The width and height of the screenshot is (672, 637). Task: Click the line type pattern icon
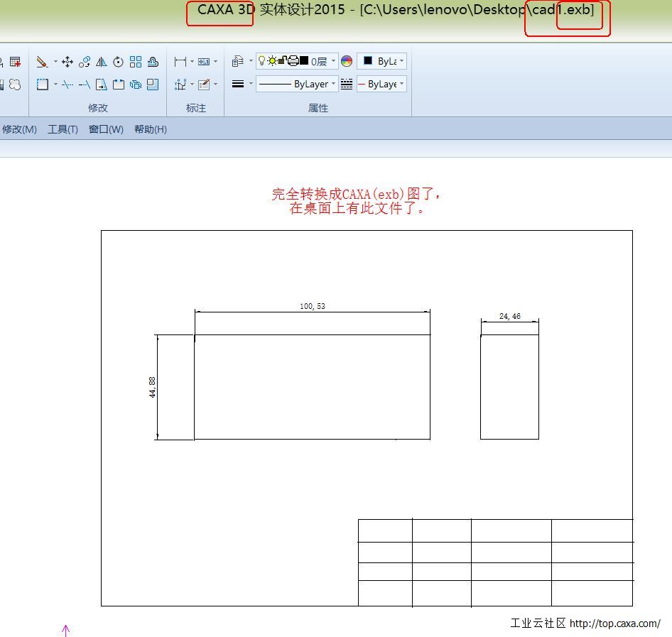pyautogui.click(x=346, y=84)
